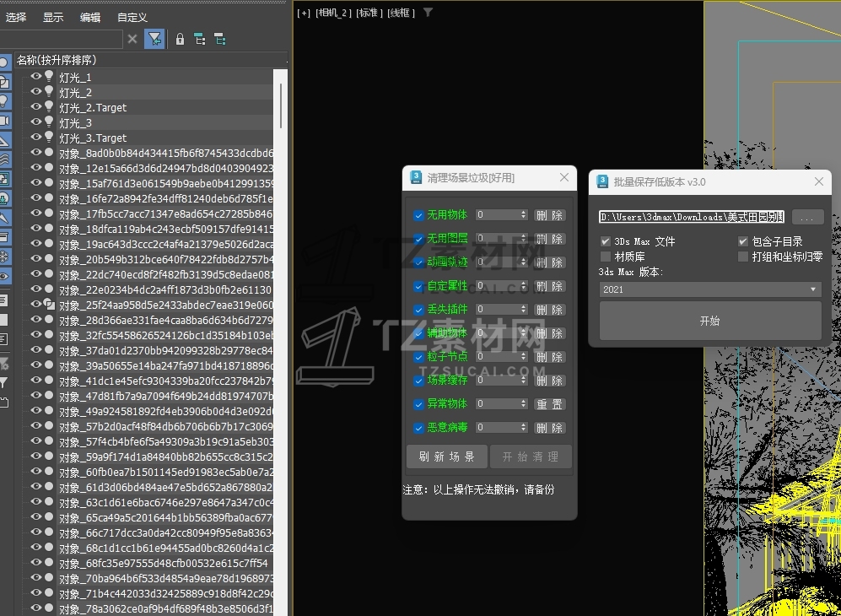Click the rightmost hierarchy tree icon in explorer toolbar

pyautogui.click(x=219, y=39)
